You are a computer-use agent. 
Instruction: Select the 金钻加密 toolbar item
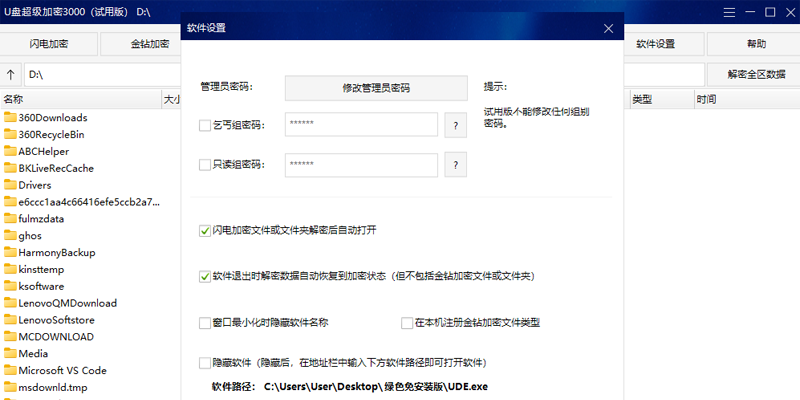(x=150, y=44)
